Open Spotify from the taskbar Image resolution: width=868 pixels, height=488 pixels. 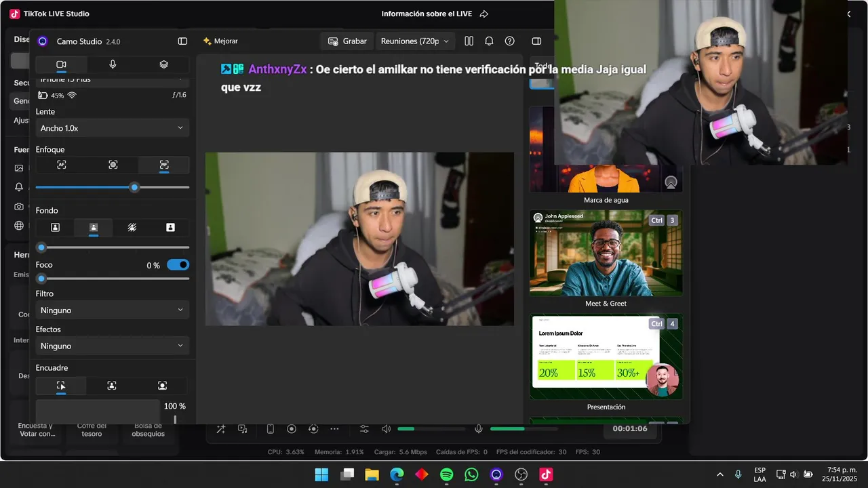tap(446, 474)
